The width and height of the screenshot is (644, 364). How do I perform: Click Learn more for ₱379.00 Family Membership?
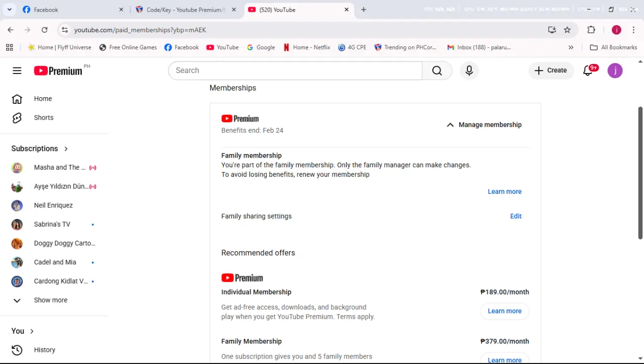click(505, 359)
